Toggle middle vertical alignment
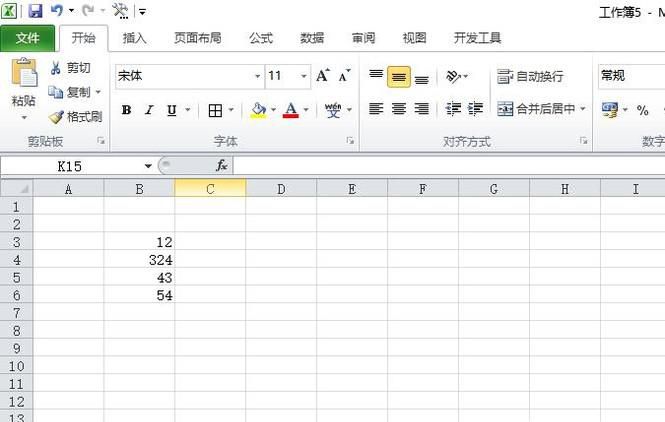Viewport: 665px width, 422px height. click(399, 77)
